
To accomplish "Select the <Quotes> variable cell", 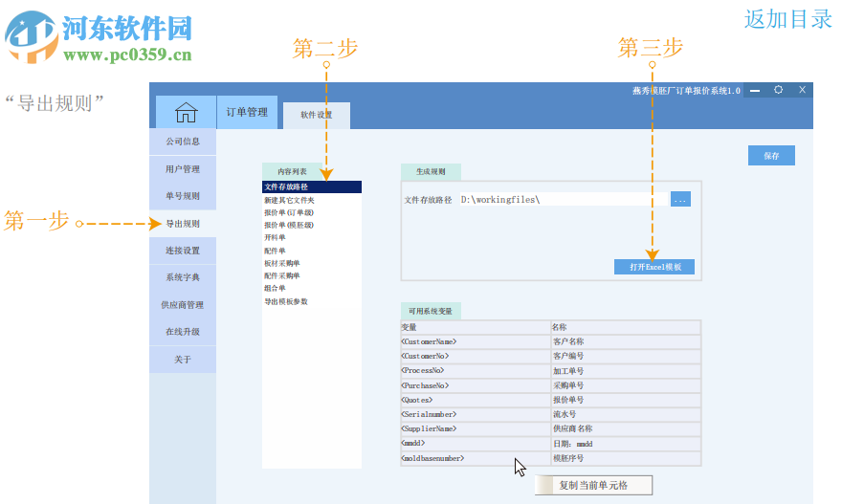I will (476, 400).
